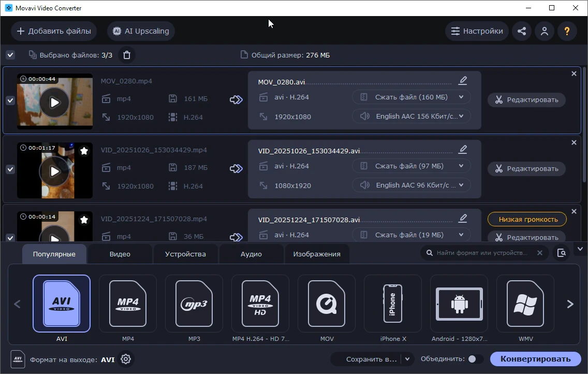
Task: Play the VID_20251026_153034429.mp4 preview
Action: click(x=55, y=171)
